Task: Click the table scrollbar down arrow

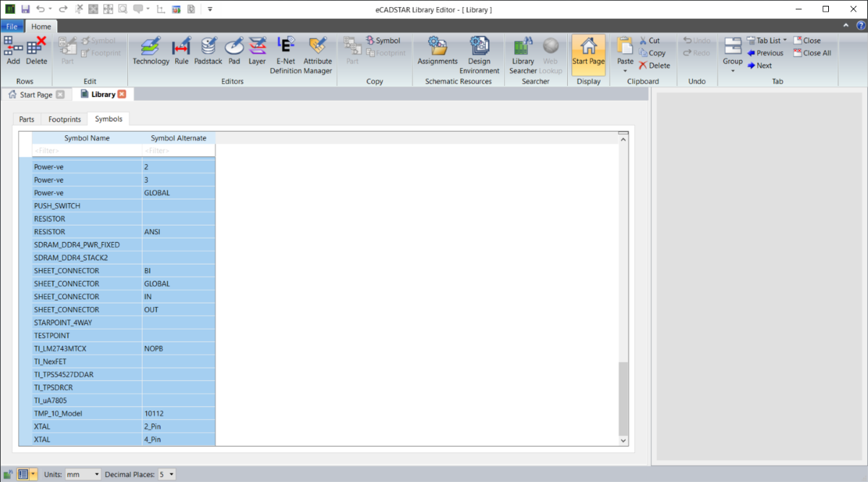Action: pyautogui.click(x=624, y=440)
